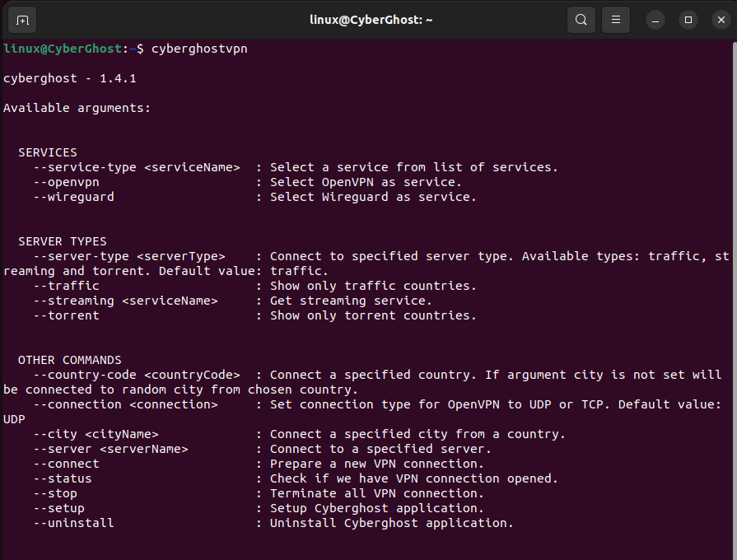Click 'Connect to specified server type.' text
Screen dimensions: 737x560
point(392,256)
